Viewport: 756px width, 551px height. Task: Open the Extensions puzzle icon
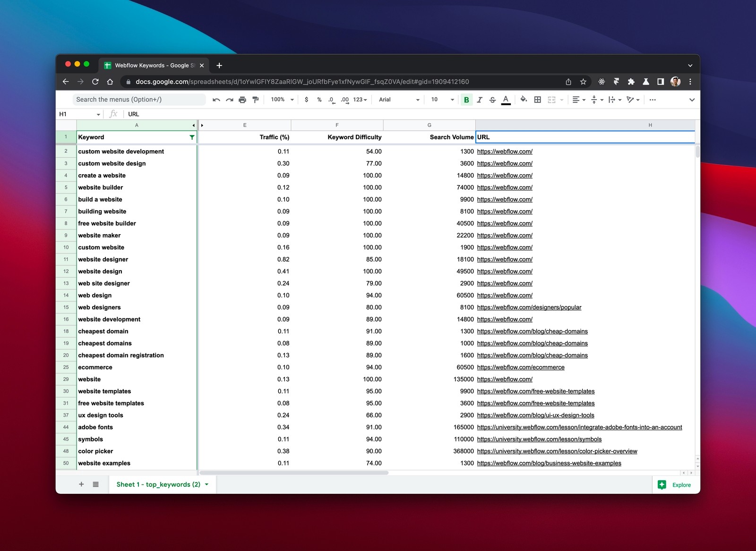click(631, 82)
